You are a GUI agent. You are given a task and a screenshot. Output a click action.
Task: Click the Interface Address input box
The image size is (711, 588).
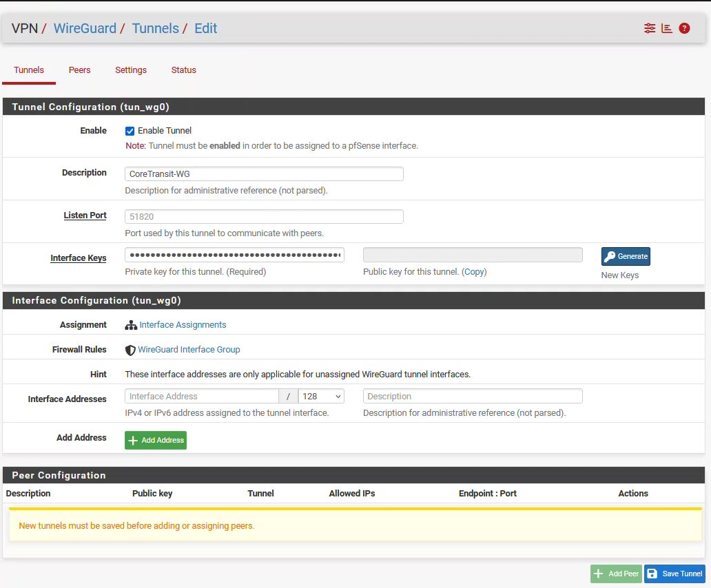(x=201, y=397)
